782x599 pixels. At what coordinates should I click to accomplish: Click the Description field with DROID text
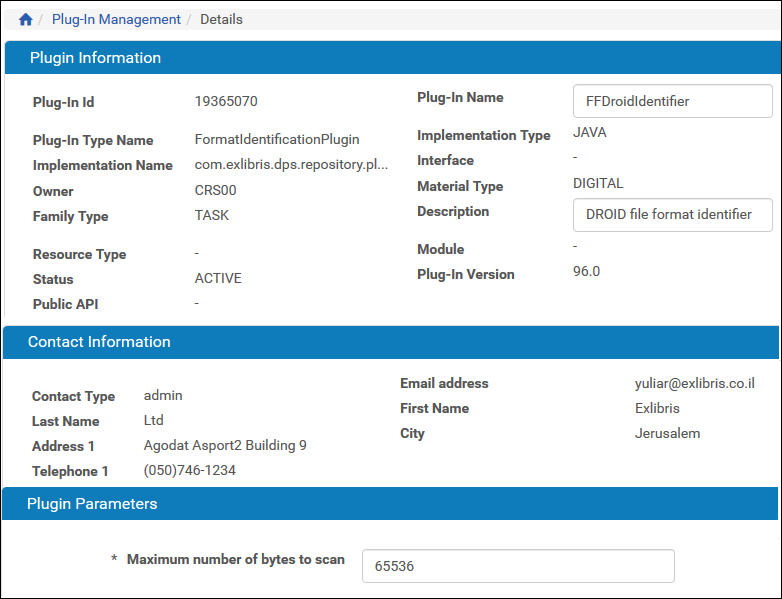[x=672, y=214]
